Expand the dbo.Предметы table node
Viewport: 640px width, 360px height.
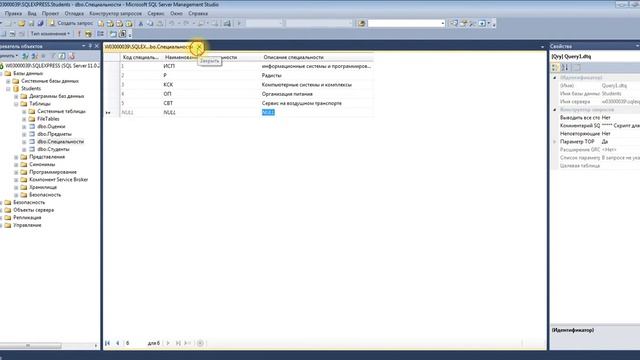pos(24,134)
